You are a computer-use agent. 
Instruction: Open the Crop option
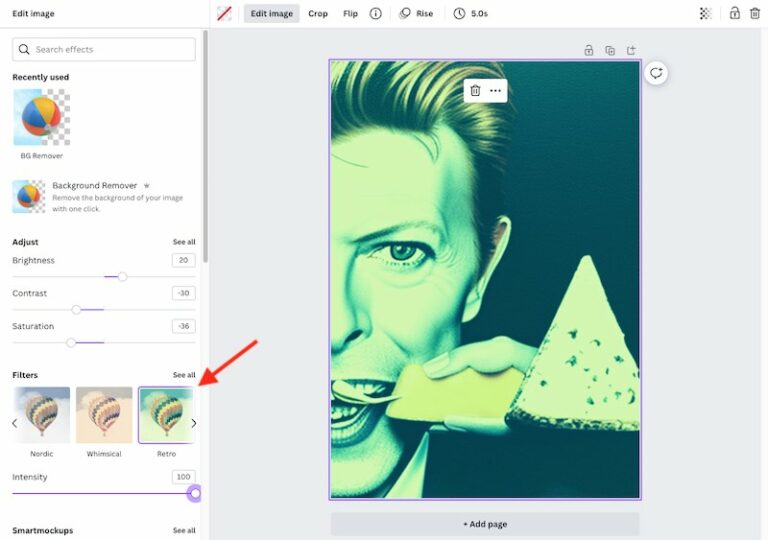click(x=318, y=14)
